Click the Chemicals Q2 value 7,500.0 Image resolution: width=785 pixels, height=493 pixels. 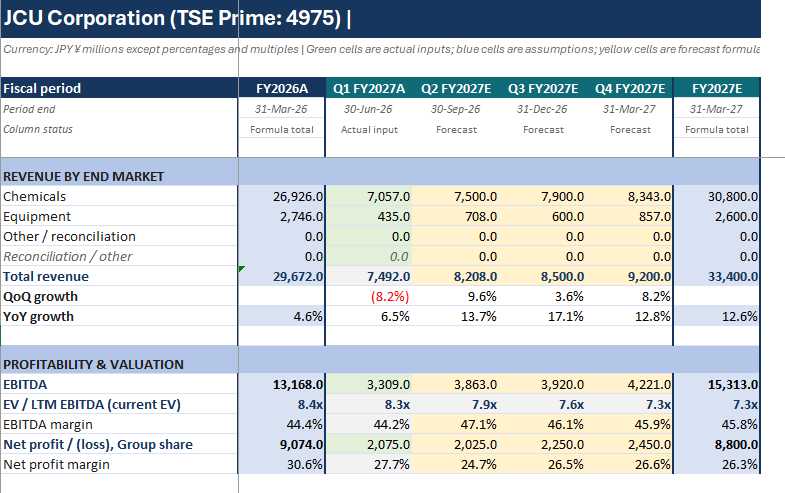(x=456, y=196)
